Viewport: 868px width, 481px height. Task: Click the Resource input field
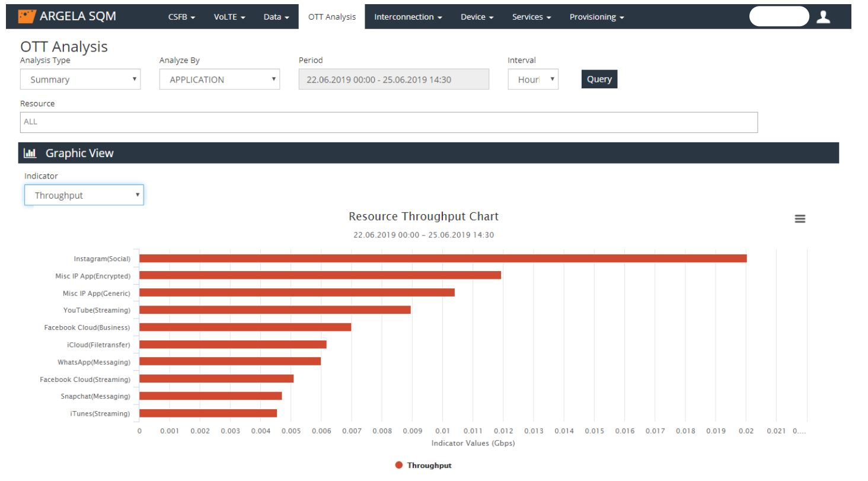coord(388,122)
